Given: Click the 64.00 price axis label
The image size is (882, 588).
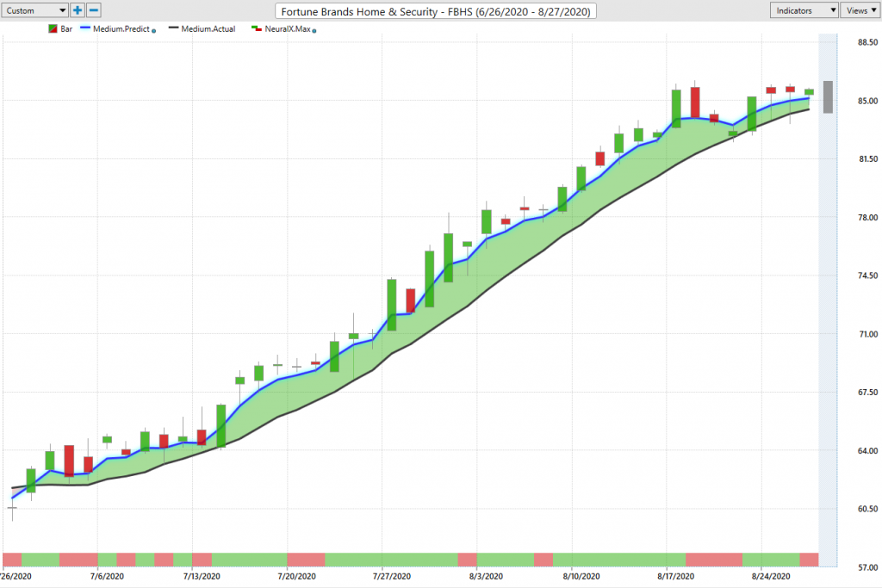Looking at the screenshot, I should 867,451.
